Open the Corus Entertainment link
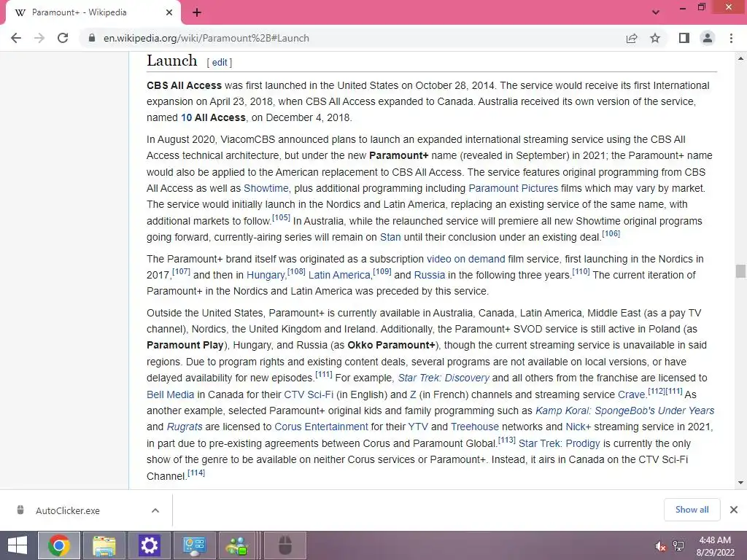747x560 pixels. pos(321,427)
